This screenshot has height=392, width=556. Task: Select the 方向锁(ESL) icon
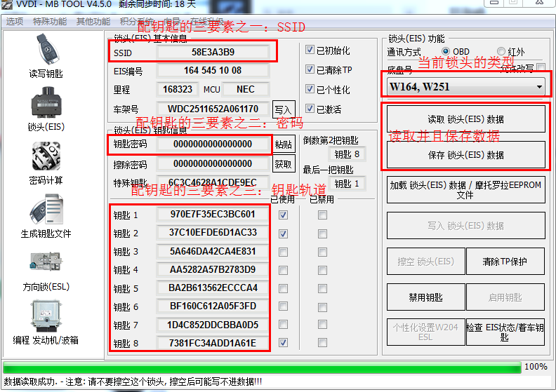46,262
